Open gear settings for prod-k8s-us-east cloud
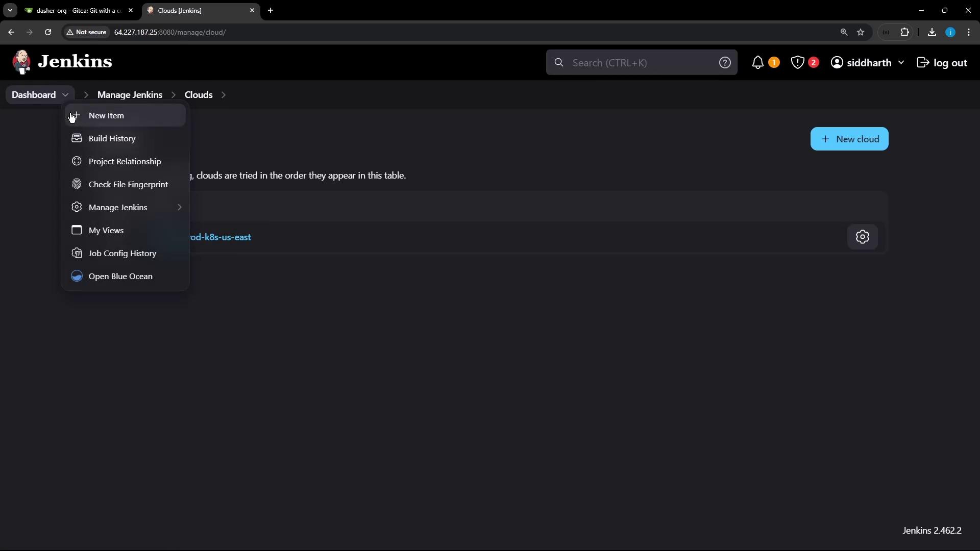 862,237
